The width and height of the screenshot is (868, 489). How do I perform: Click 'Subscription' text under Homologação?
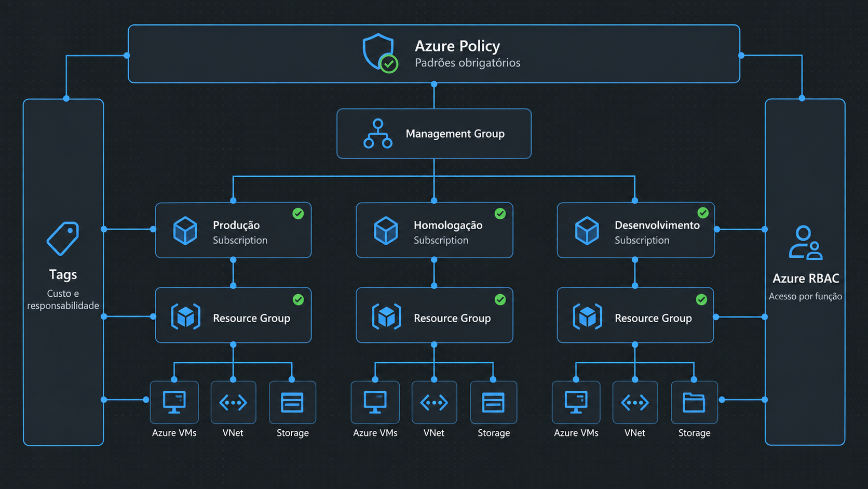coord(441,240)
